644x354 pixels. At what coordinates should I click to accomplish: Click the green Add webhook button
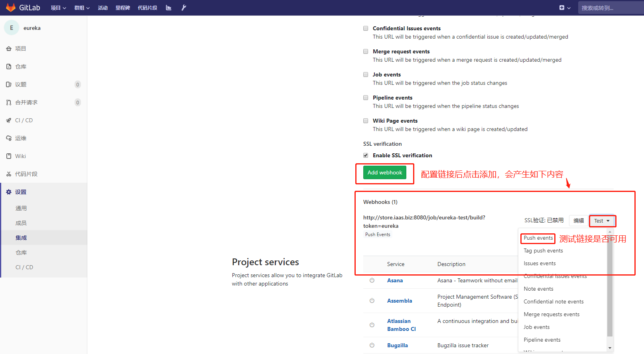pyautogui.click(x=385, y=172)
